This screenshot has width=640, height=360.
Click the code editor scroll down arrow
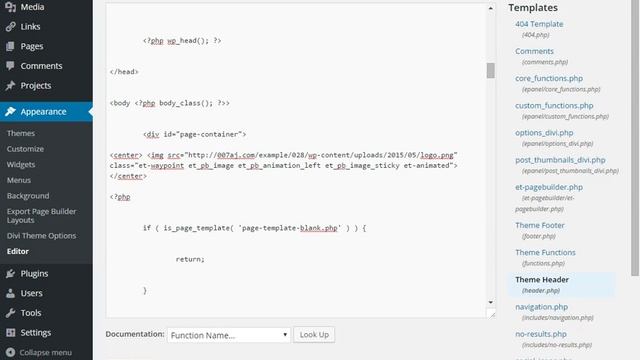[x=491, y=302]
